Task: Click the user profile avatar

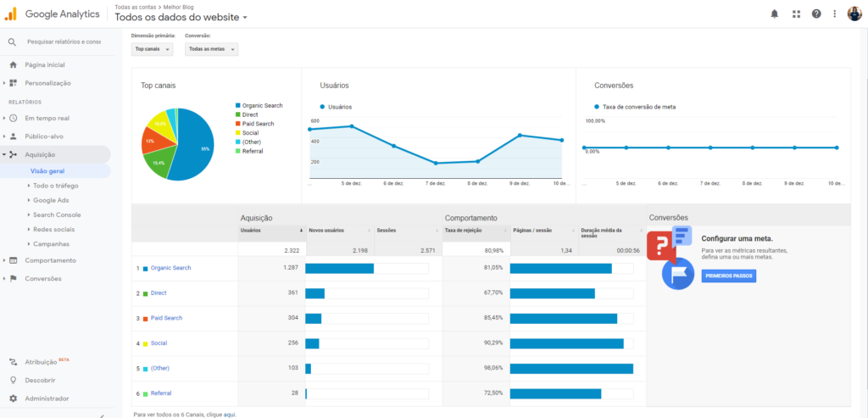Action: coord(854,14)
